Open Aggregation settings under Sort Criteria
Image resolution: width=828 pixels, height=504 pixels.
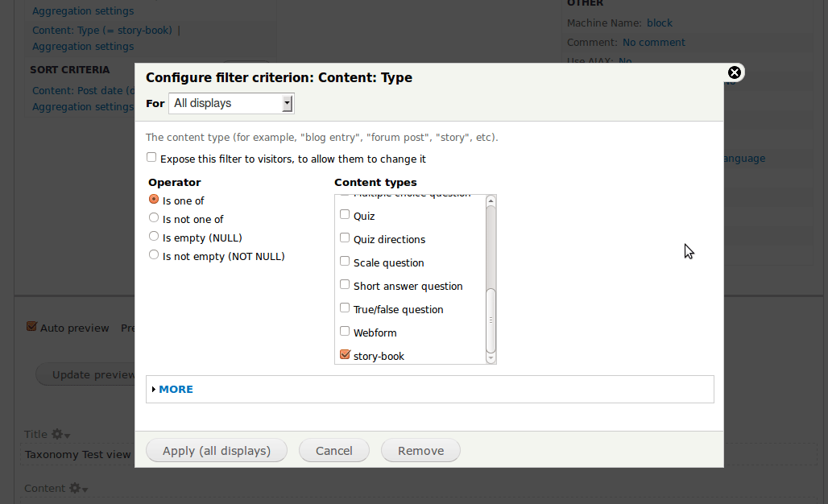coord(83,107)
